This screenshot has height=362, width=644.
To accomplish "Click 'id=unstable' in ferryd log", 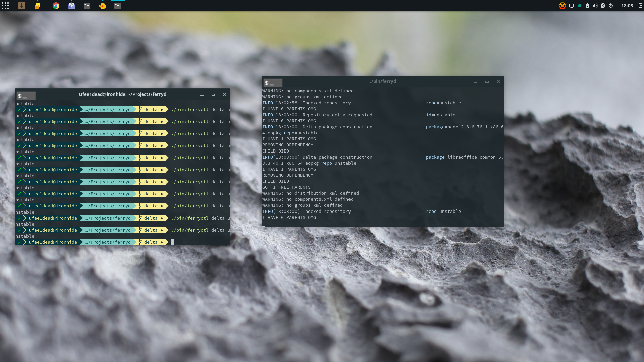I will [441, 115].
